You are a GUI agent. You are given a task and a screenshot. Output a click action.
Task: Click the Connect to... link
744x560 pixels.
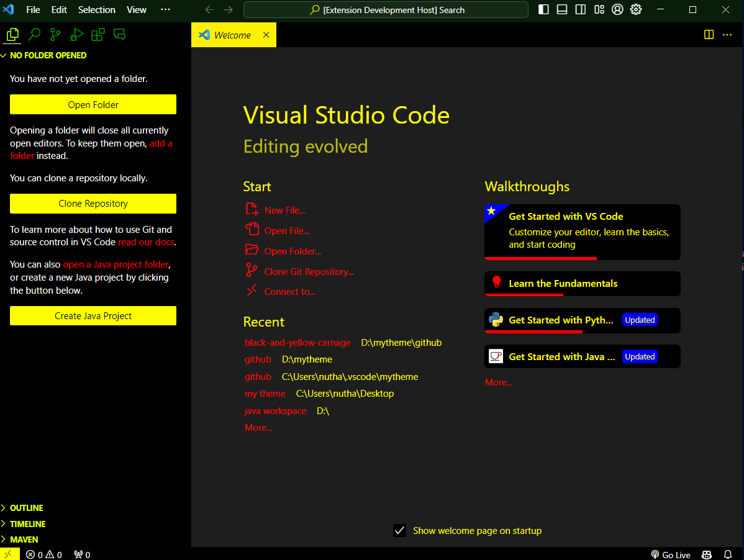(x=289, y=292)
